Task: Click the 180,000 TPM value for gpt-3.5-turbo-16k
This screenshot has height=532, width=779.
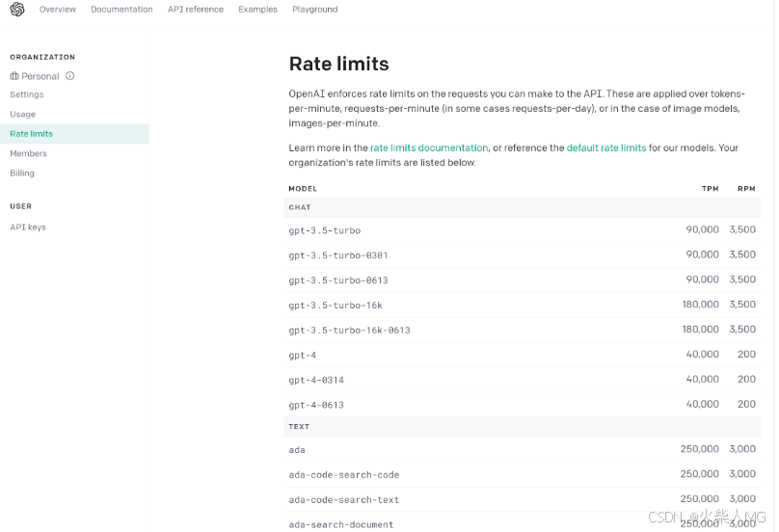Action: (x=701, y=304)
